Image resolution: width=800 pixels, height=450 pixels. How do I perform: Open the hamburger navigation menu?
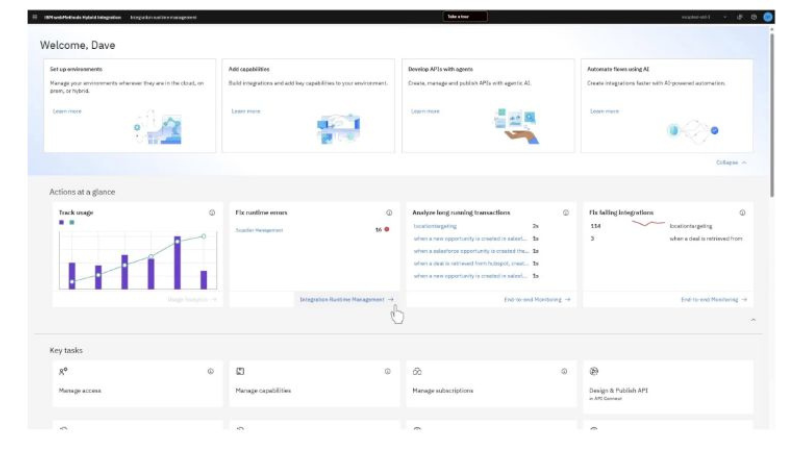click(35, 17)
